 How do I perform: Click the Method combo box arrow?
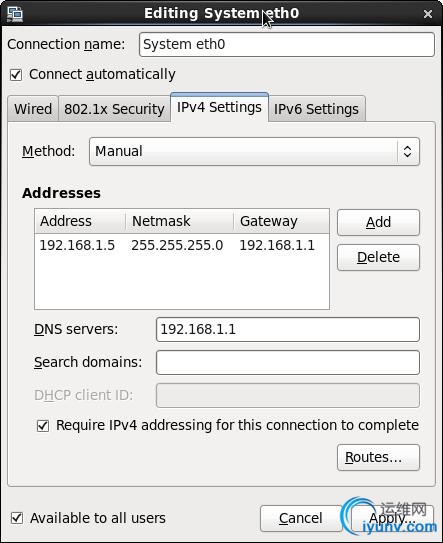pos(408,151)
